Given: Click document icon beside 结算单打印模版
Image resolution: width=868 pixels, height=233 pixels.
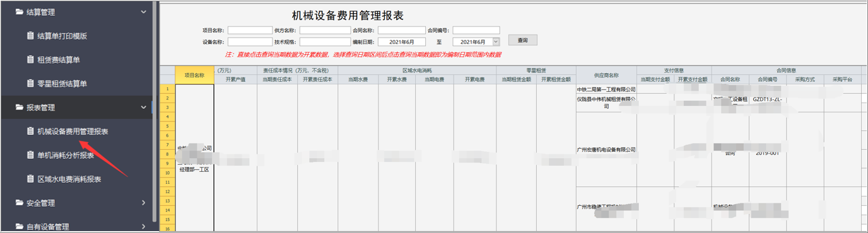Looking at the screenshot, I should click(x=30, y=36).
